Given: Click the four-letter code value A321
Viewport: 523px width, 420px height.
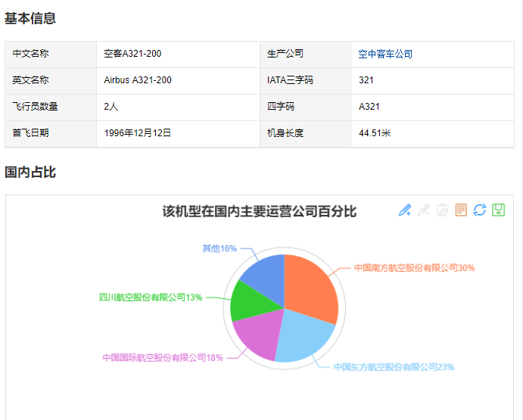Looking at the screenshot, I should click(x=433, y=107).
